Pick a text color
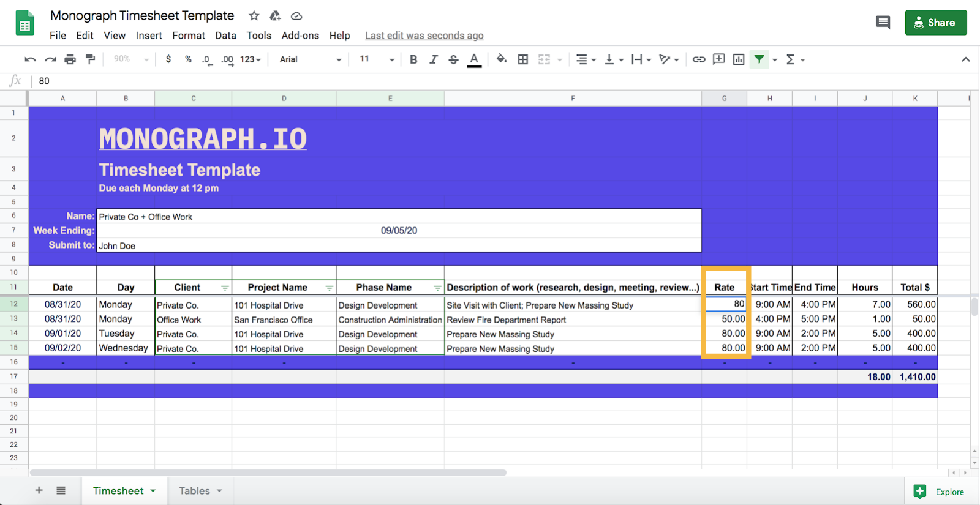 474,59
